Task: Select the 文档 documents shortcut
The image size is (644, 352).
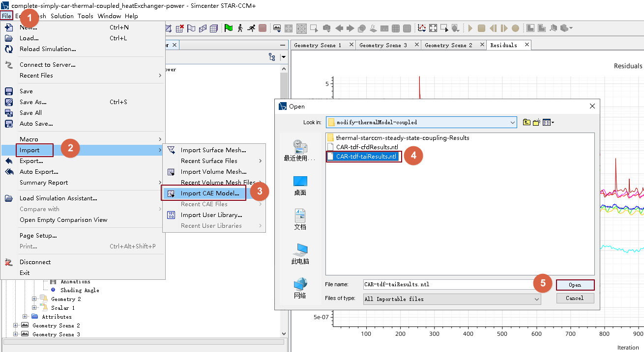Action: pos(300,219)
